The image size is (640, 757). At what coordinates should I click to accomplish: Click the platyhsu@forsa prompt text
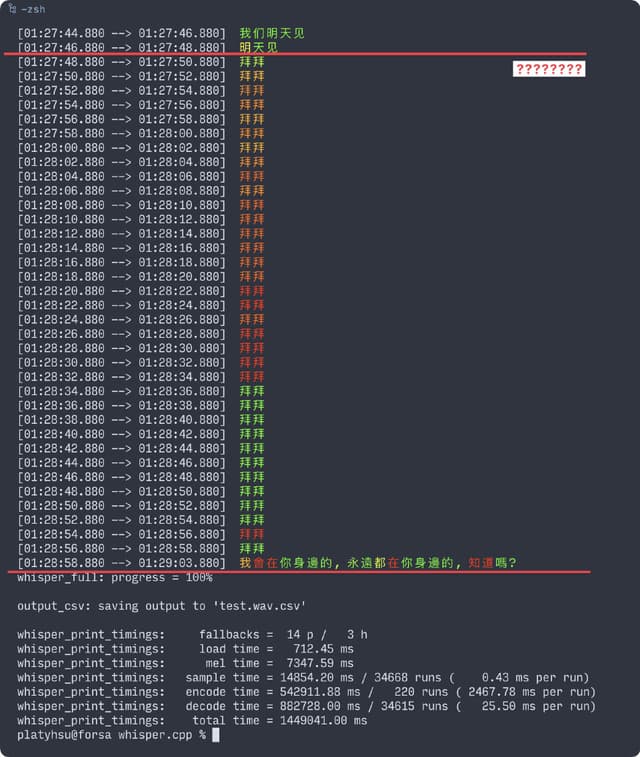click(64, 735)
